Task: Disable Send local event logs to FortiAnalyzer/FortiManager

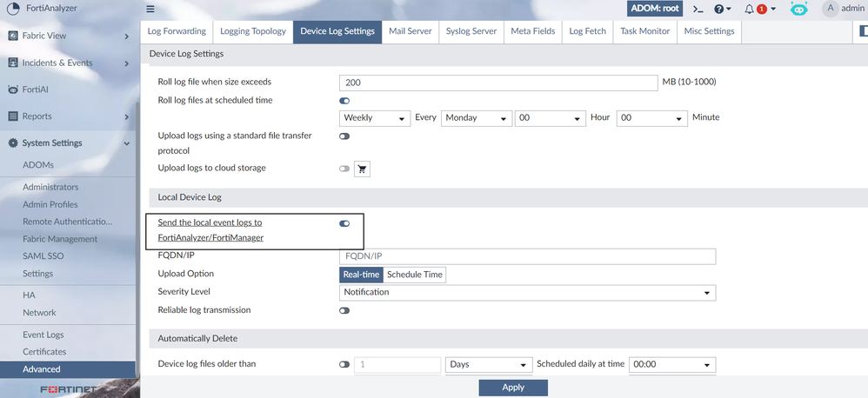Action: pyautogui.click(x=344, y=223)
